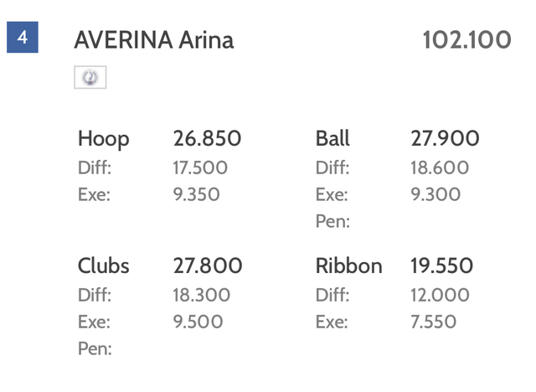Click the Ball score 27.900
This screenshot has height=392, width=536.
click(x=445, y=138)
